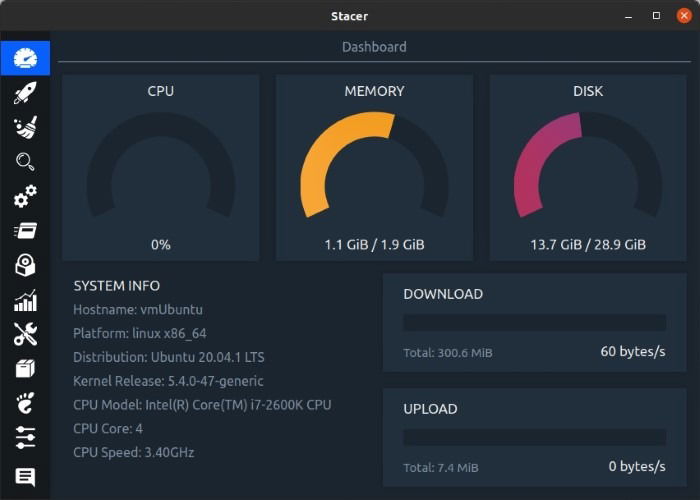
Task: Open Gnome Settings foot icon
Action: click(x=25, y=403)
